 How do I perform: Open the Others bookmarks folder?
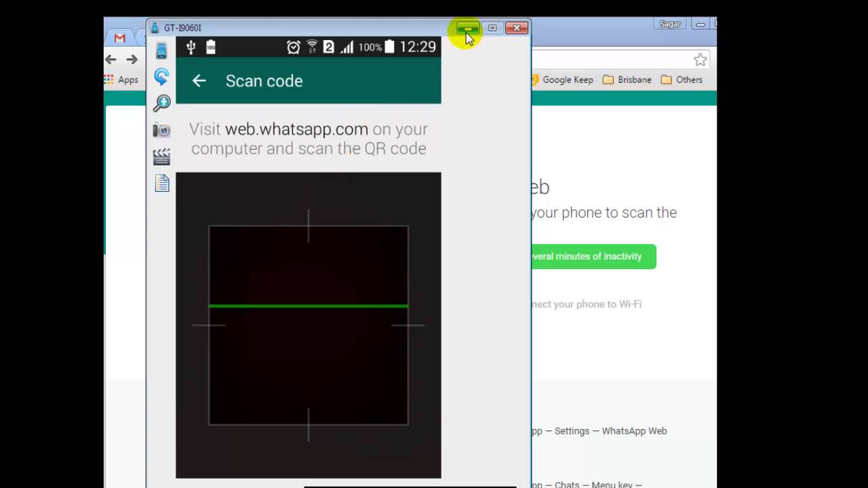(x=682, y=79)
